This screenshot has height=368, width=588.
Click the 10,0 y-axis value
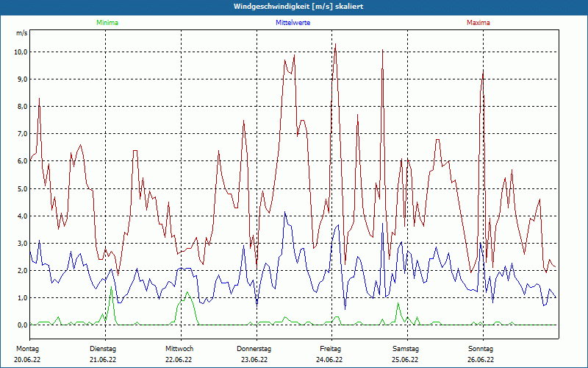(21, 52)
